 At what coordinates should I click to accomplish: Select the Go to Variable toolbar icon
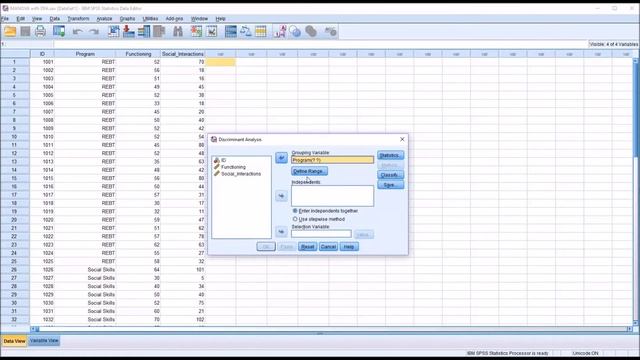point(129,31)
